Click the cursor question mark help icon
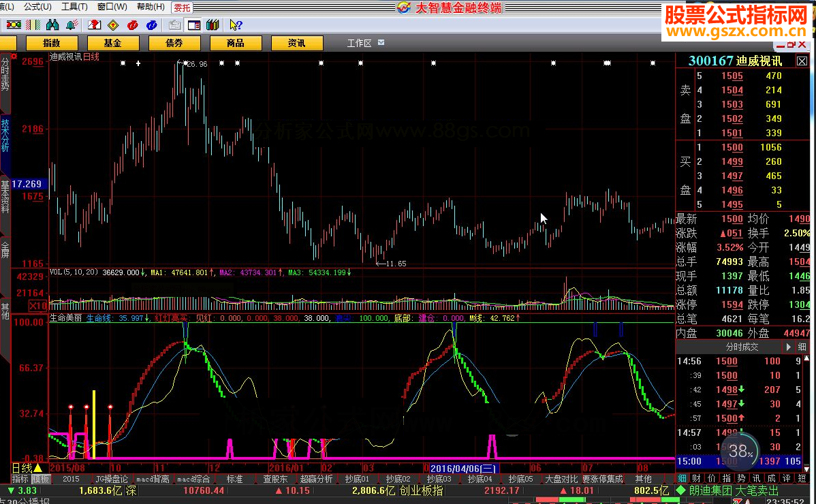This screenshot has height=504, width=816. click(236, 25)
